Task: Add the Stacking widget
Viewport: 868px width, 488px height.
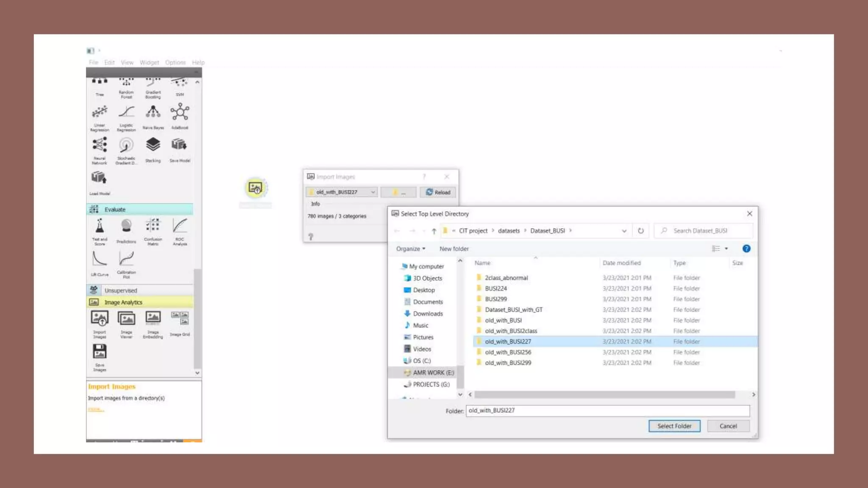Action: click(153, 150)
